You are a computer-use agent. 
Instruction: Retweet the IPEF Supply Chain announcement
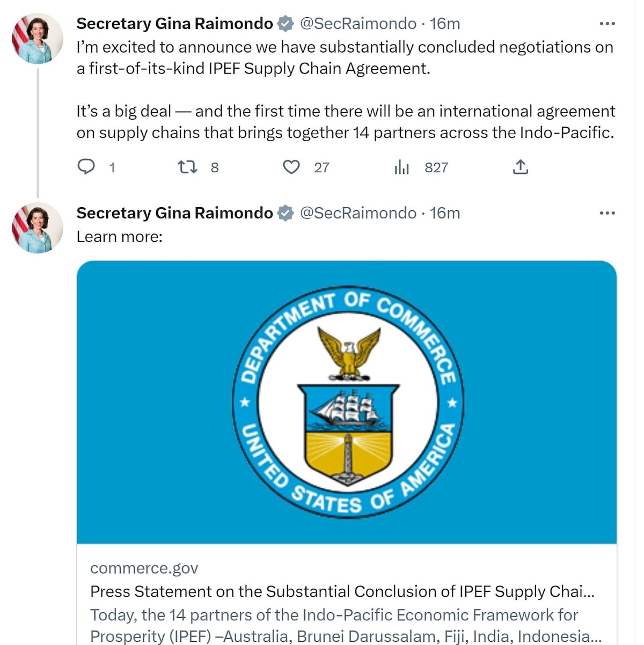point(187,167)
